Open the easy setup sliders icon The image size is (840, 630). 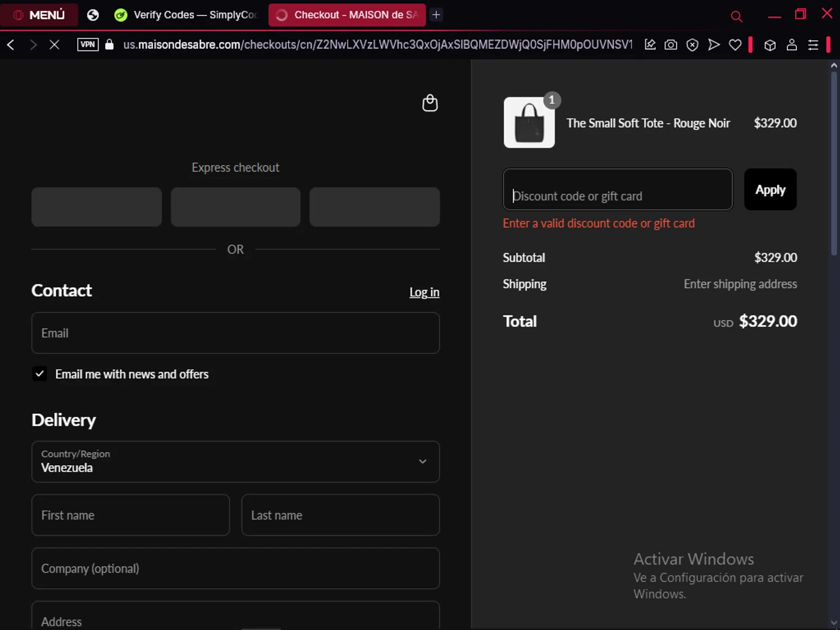813,45
